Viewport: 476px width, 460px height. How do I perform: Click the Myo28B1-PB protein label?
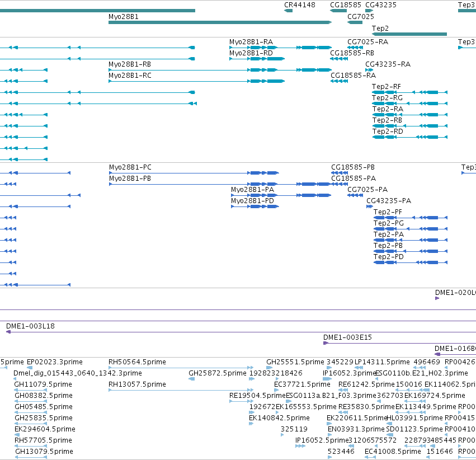[x=130, y=179]
